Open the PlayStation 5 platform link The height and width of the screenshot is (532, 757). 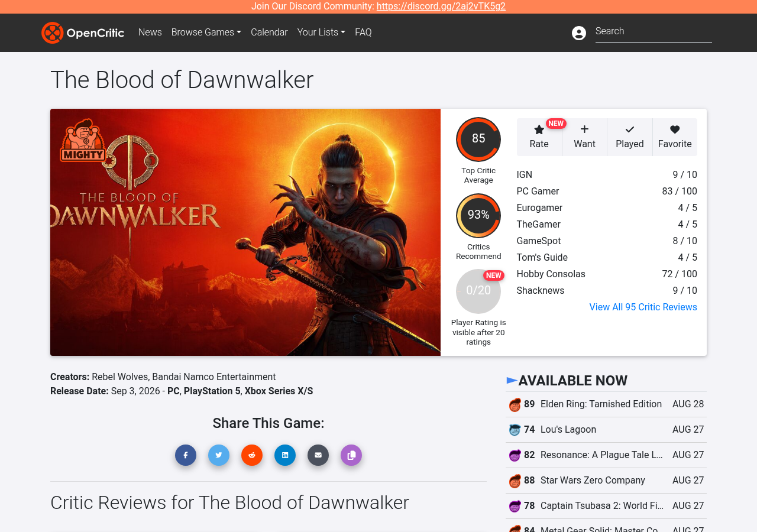coord(212,391)
